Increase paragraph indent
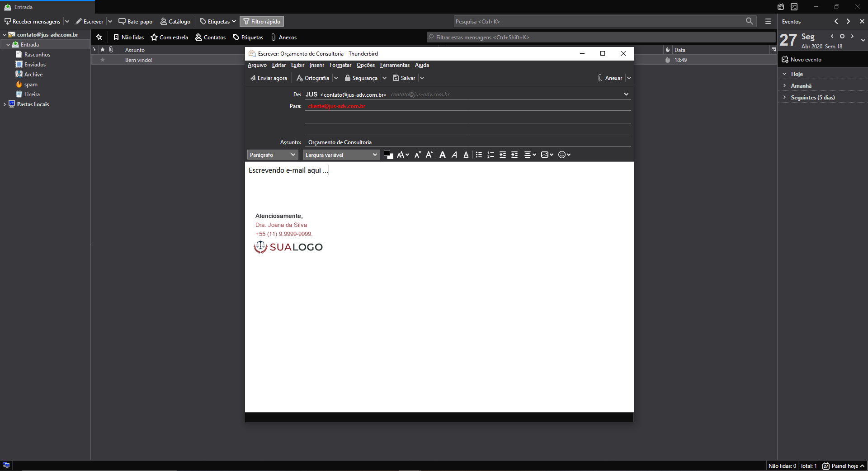This screenshot has height=471, width=868. (514, 155)
